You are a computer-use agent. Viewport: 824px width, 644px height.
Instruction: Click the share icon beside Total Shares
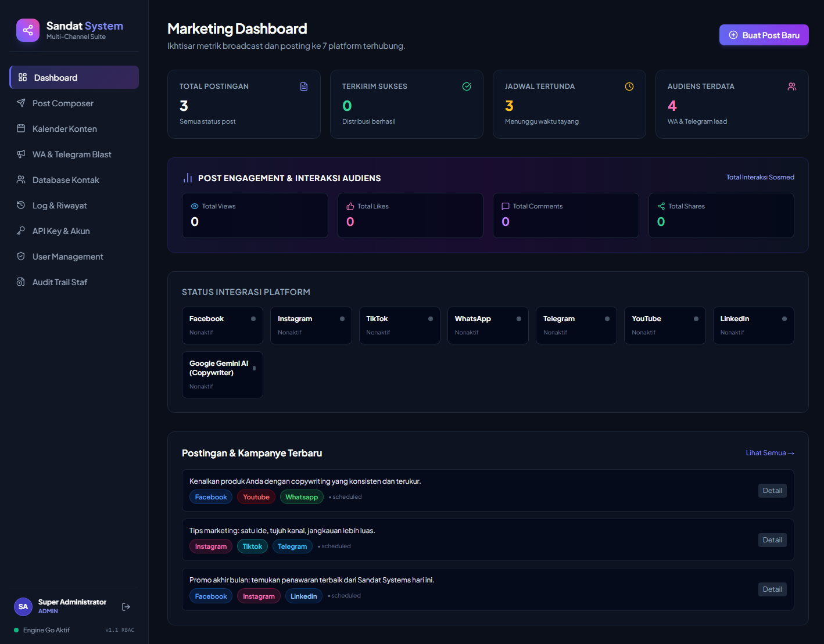point(661,206)
